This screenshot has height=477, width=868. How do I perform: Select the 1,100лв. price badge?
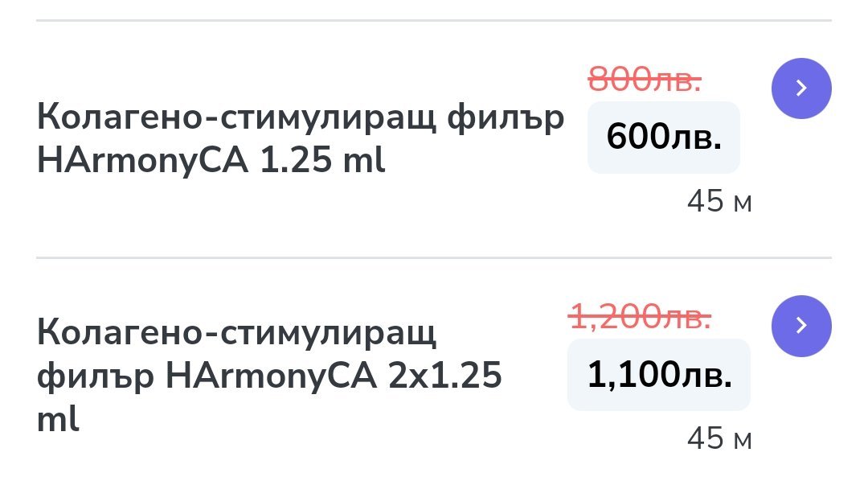click(659, 375)
